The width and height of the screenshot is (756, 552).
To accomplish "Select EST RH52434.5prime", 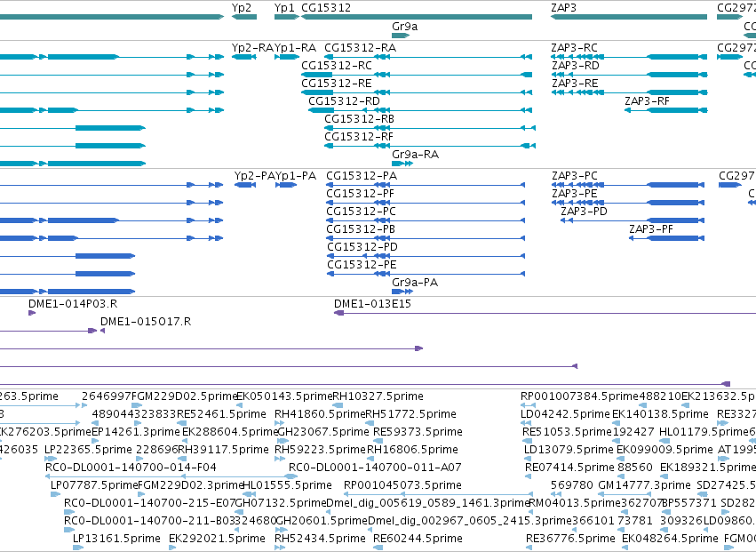I will pos(320,539).
